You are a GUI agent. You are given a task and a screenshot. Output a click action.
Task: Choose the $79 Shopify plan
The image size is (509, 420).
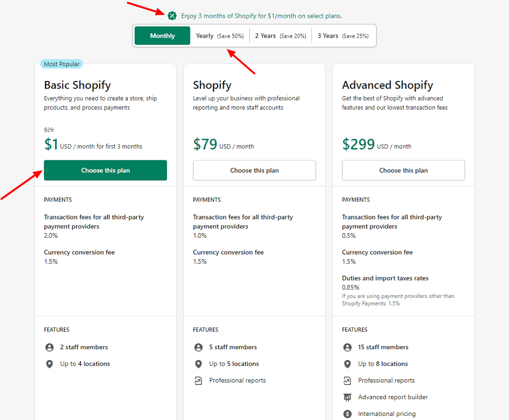(x=254, y=170)
